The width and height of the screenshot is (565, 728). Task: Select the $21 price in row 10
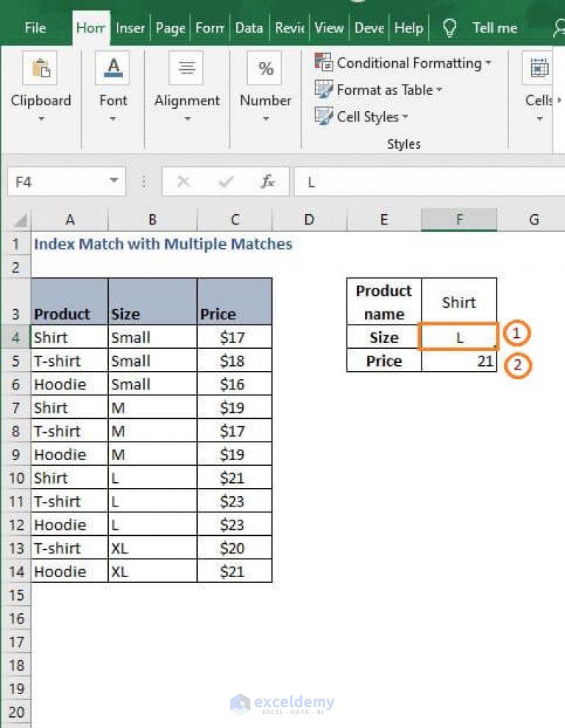pyautogui.click(x=235, y=478)
